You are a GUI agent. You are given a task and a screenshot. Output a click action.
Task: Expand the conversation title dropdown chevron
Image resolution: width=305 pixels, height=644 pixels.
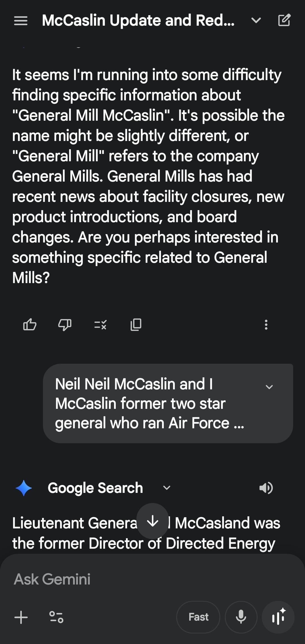(x=256, y=21)
